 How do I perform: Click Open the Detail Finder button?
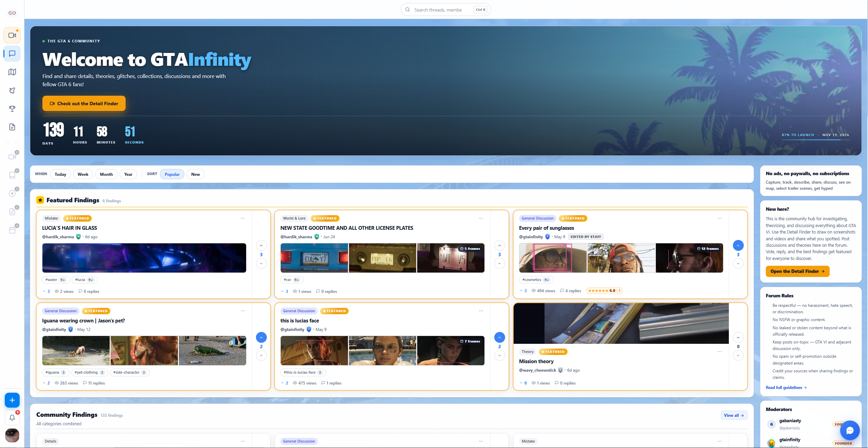797,271
